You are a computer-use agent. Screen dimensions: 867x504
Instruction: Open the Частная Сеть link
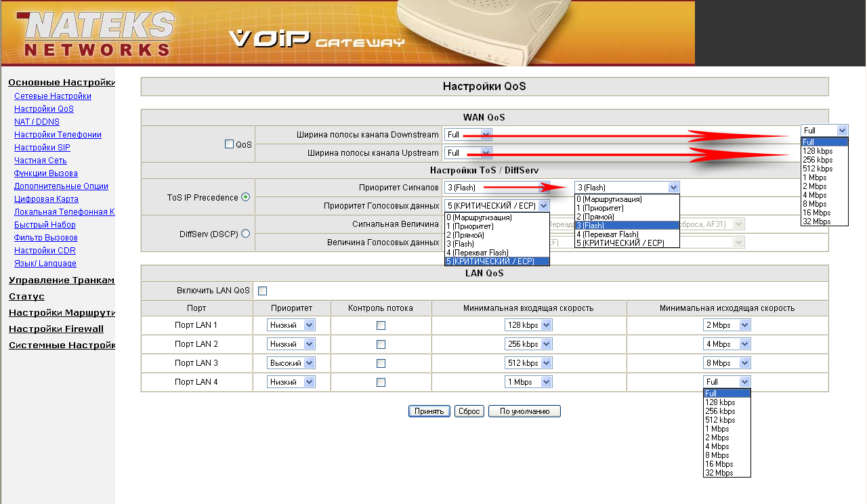[41, 161]
